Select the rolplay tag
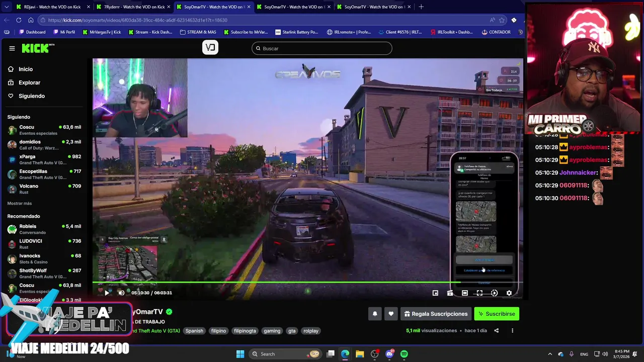The height and width of the screenshot is (362, 644). 311,331
